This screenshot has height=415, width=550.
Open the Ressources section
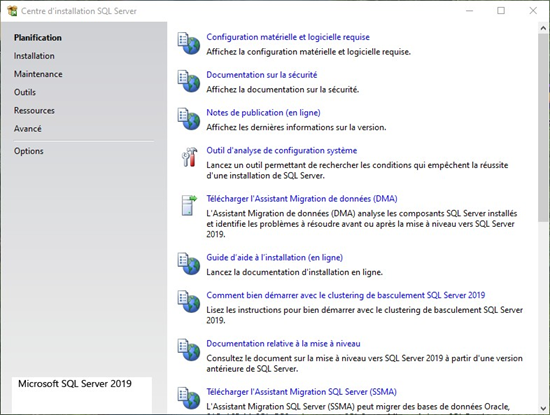(34, 111)
